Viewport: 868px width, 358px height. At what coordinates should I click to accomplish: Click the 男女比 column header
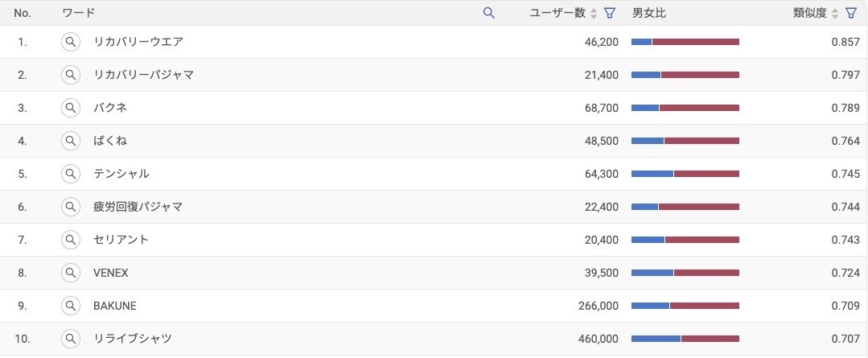click(x=648, y=13)
